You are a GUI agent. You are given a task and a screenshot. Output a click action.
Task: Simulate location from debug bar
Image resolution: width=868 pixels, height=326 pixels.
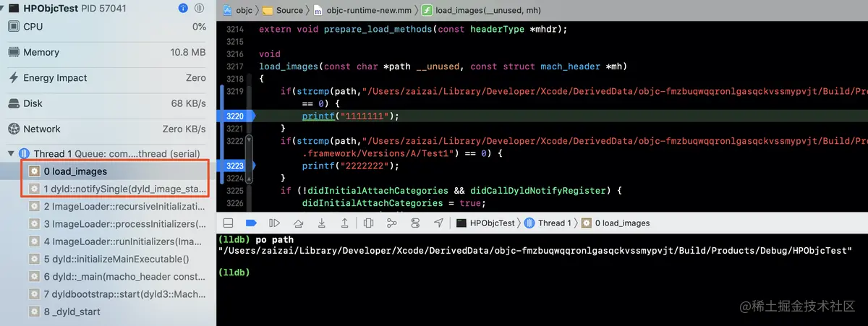coord(438,223)
